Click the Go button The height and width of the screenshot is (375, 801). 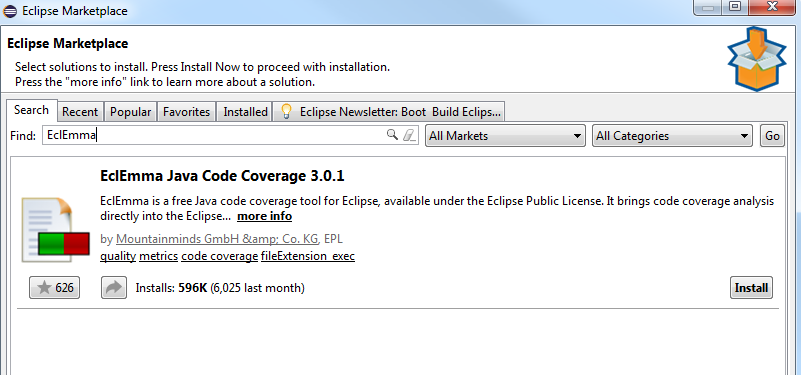click(772, 136)
